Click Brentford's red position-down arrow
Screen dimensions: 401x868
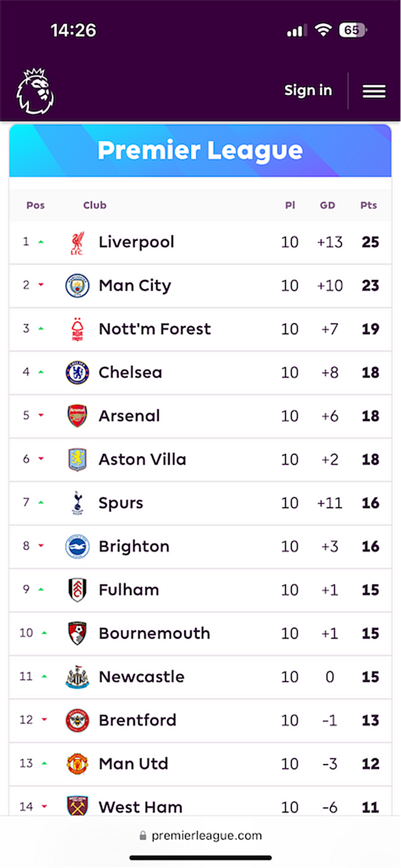[x=44, y=720]
